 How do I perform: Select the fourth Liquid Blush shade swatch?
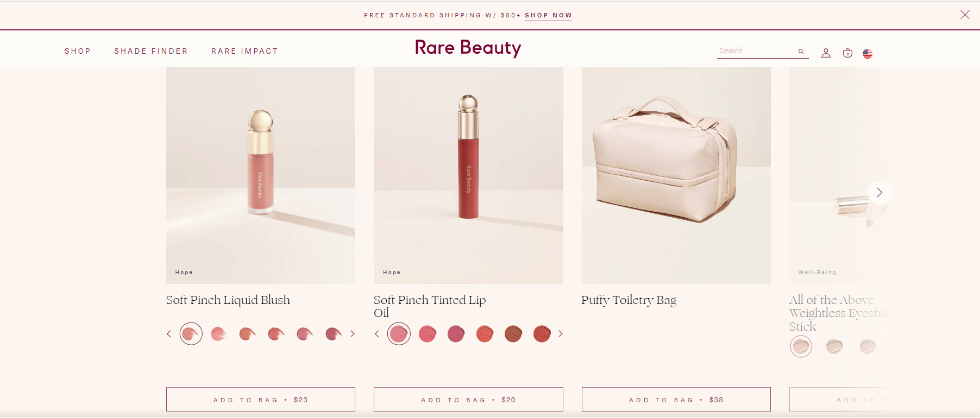[x=277, y=334]
